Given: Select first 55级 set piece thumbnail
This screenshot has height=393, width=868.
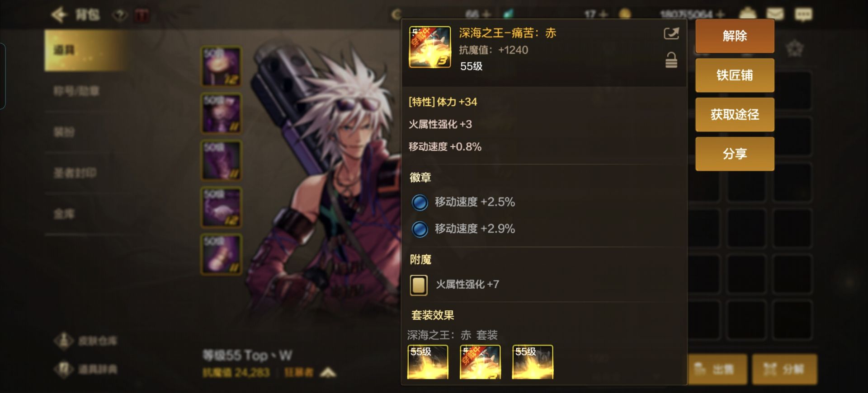Looking at the screenshot, I should click(428, 362).
